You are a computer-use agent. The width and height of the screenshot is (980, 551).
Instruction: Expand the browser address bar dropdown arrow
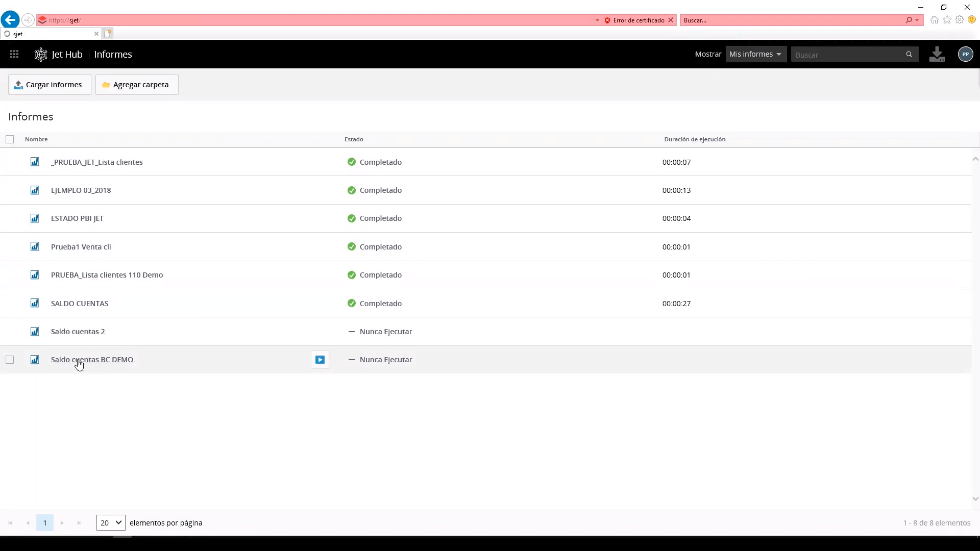597,20
